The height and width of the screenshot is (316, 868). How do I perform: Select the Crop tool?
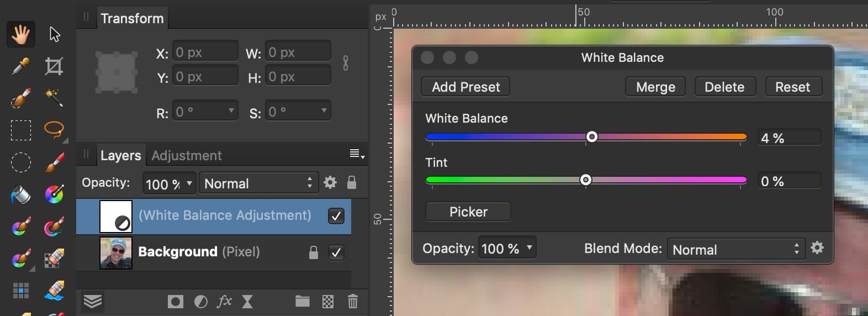(x=54, y=66)
